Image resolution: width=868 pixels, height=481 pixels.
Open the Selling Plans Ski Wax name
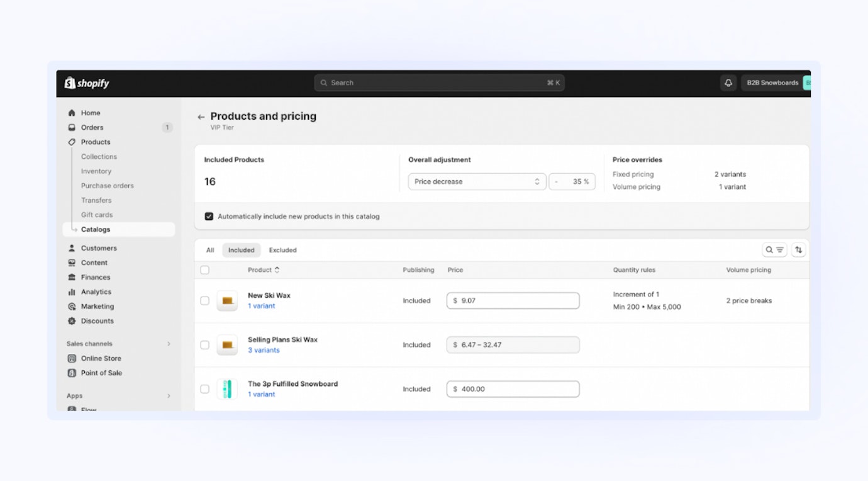coord(282,339)
